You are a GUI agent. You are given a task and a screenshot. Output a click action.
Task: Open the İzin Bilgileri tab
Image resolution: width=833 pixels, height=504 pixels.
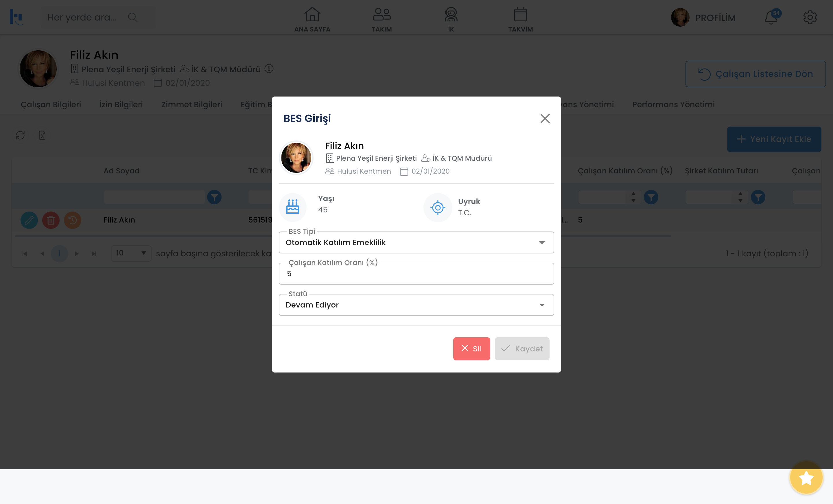pos(121,105)
